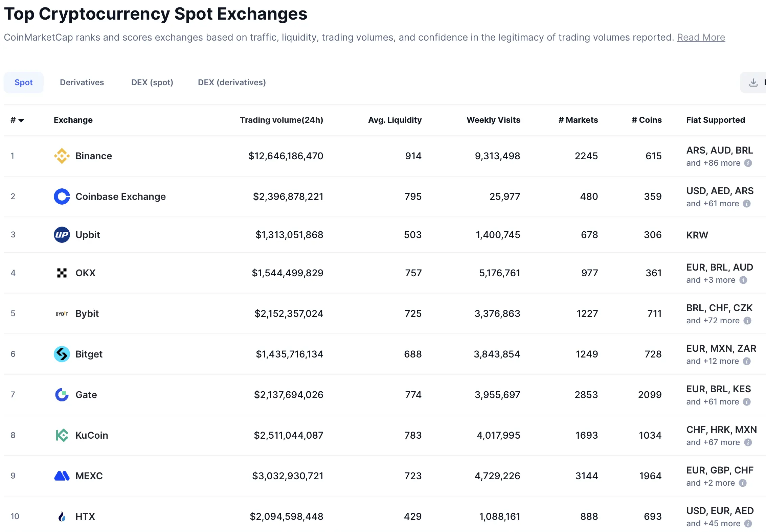Click the Bitget logo icon
The height and width of the screenshot is (532, 766).
point(62,354)
